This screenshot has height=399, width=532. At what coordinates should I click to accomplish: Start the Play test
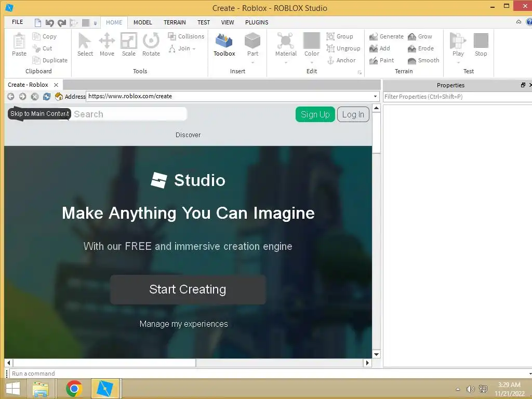pos(458,45)
